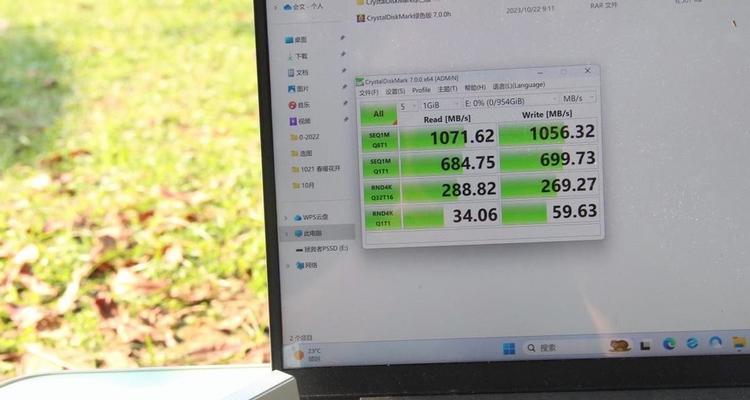
Task: Start the SEQ1M Q8T1 benchmark
Action: (380, 139)
